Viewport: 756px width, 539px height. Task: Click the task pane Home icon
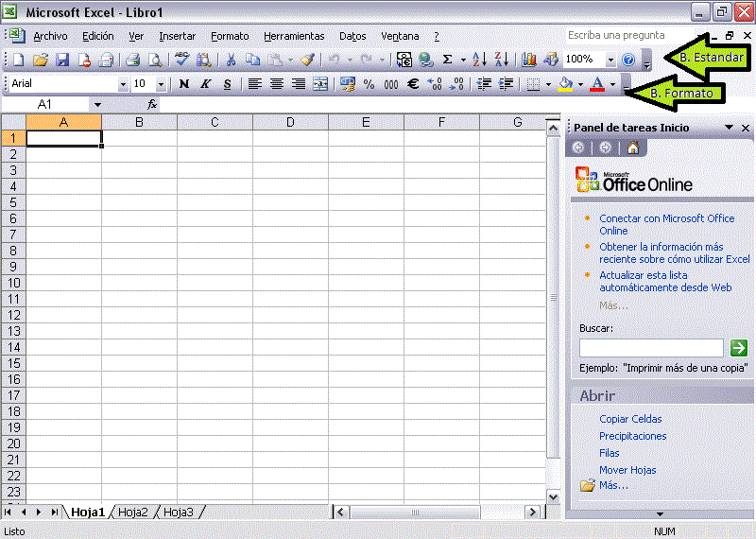coord(633,148)
